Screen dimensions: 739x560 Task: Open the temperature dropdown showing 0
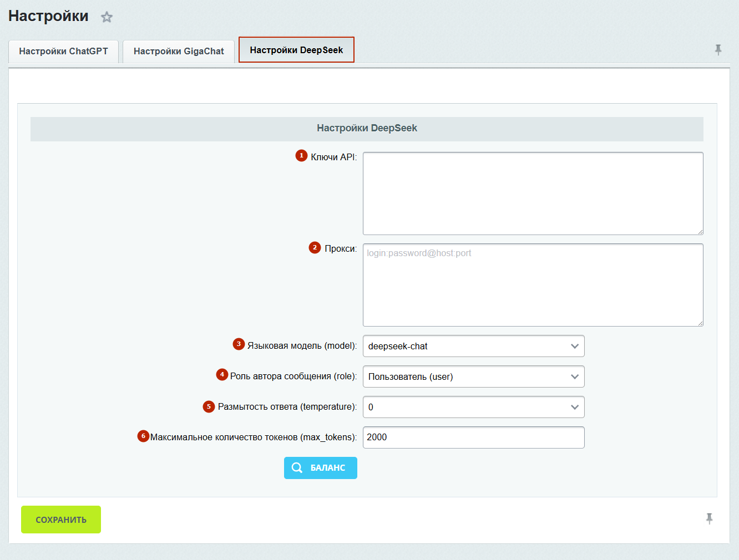tap(473, 407)
